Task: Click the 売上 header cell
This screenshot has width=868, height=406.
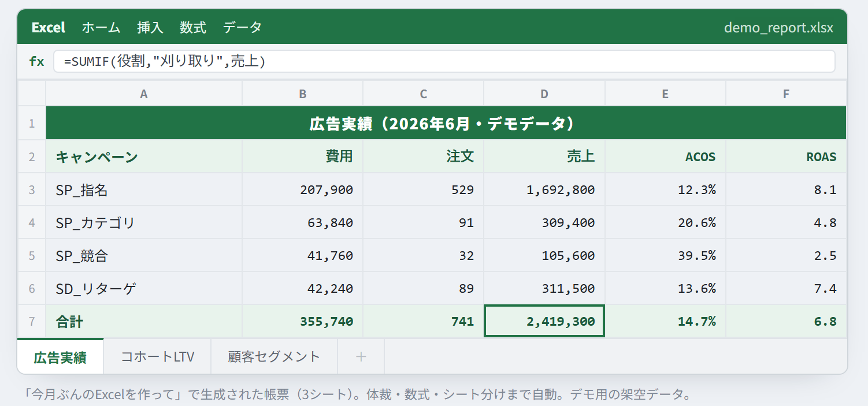Action: coord(544,157)
